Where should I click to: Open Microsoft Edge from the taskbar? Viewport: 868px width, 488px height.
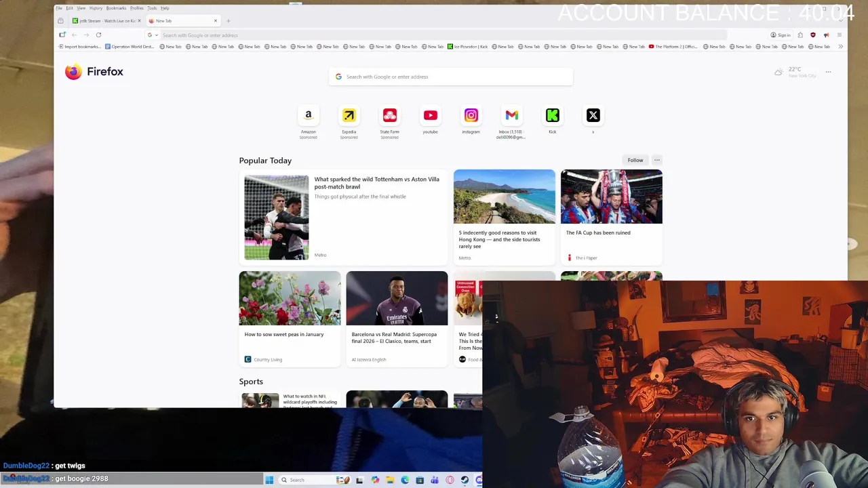click(405, 480)
